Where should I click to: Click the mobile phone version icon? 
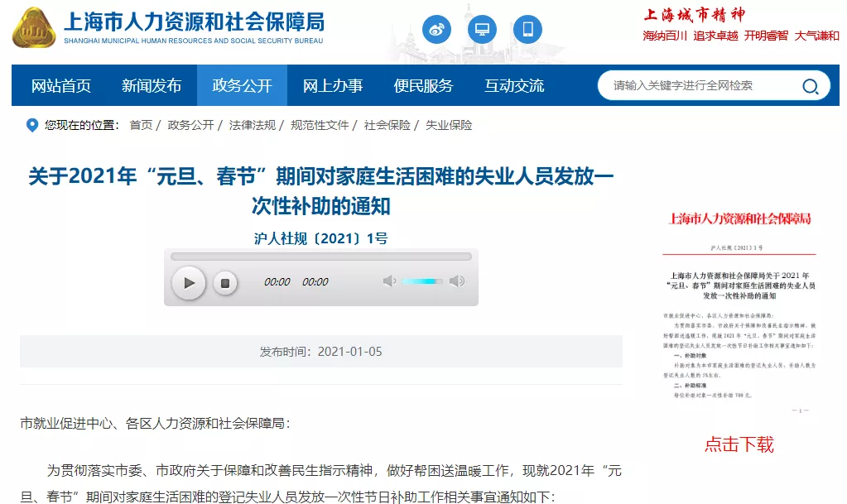(527, 29)
